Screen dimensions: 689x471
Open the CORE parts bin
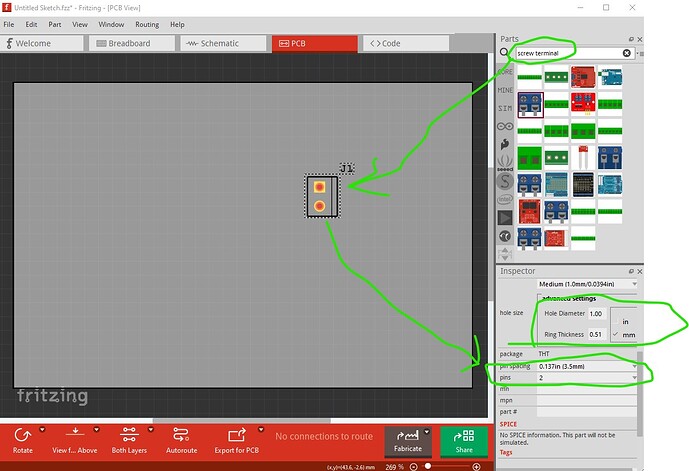coord(505,71)
